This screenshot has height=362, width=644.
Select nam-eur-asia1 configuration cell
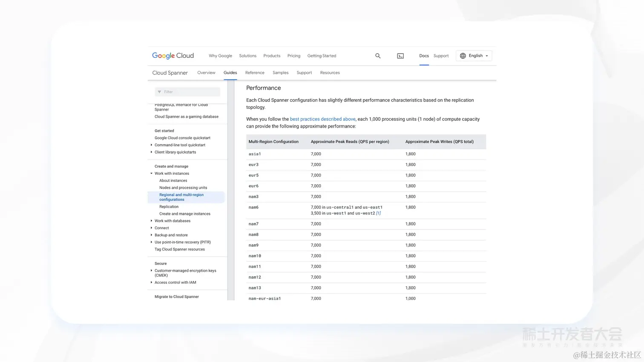pyautogui.click(x=264, y=298)
